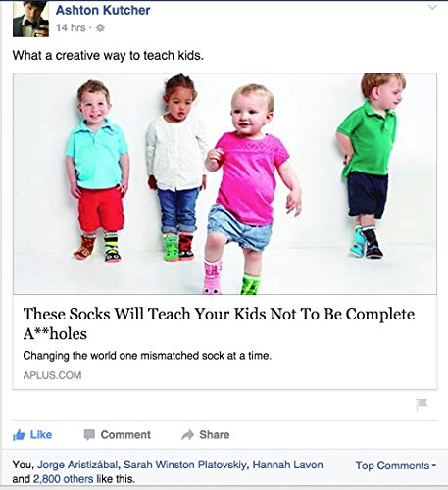Open the post profile picture

(30, 19)
